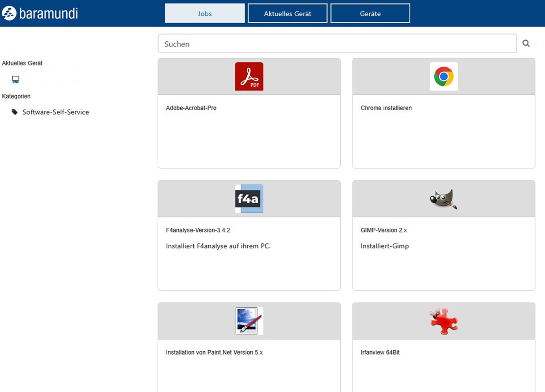Viewport: 545px width, 392px height.
Task: Select the Software-Self-Service category
Action: click(56, 112)
